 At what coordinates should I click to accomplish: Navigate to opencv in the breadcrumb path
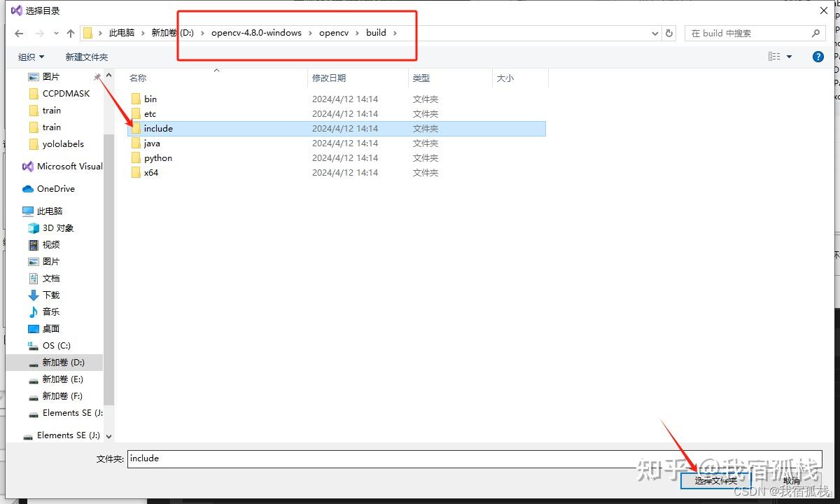tap(334, 32)
